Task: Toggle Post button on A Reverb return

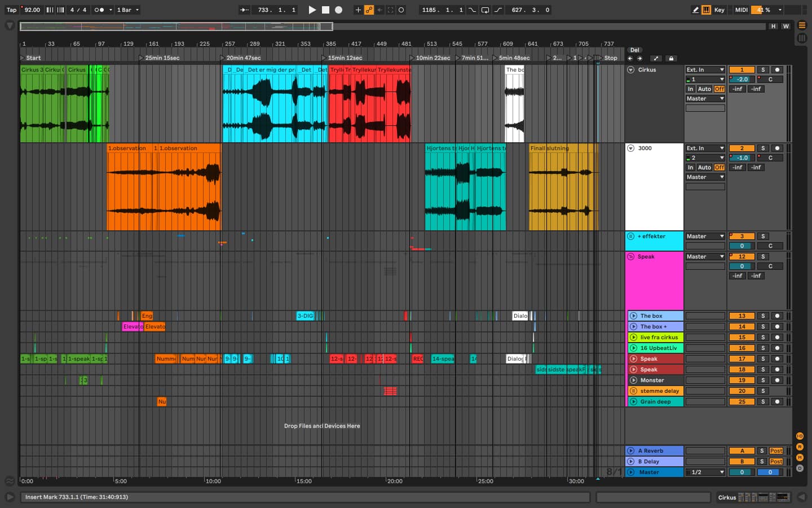Action: 776,451
